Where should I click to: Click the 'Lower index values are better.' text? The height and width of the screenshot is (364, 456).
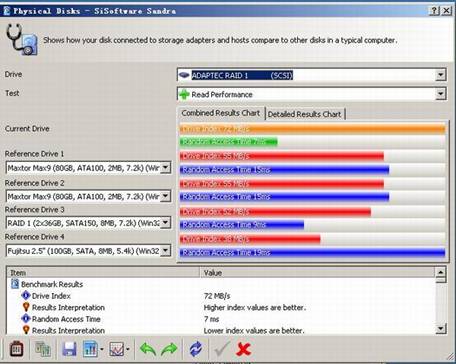tap(254, 331)
